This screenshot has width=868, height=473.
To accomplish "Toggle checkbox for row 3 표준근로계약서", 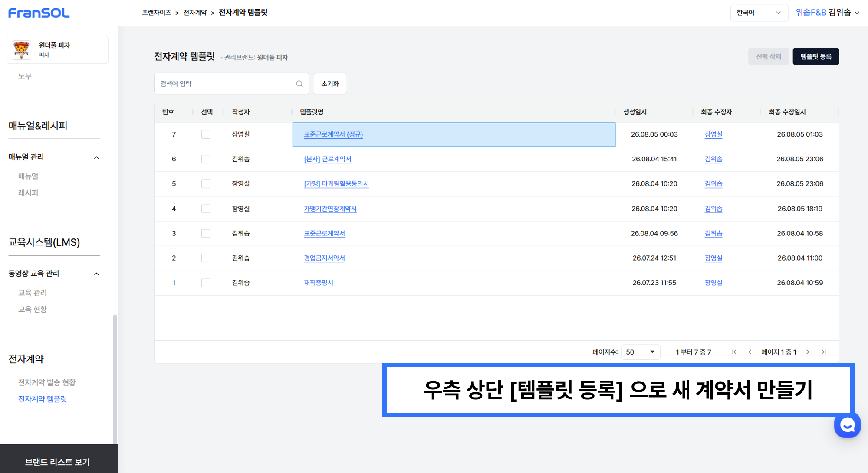I will [x=206, y=233].
